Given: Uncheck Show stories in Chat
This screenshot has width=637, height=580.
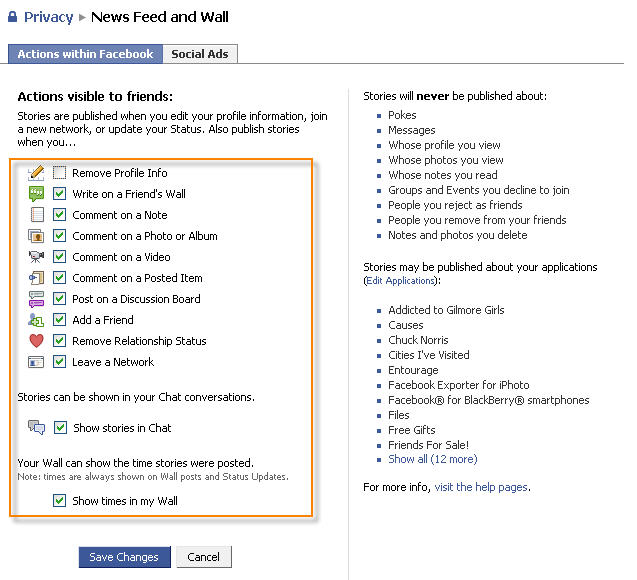Looking at the screenshot, I should [x=61, y=428].
